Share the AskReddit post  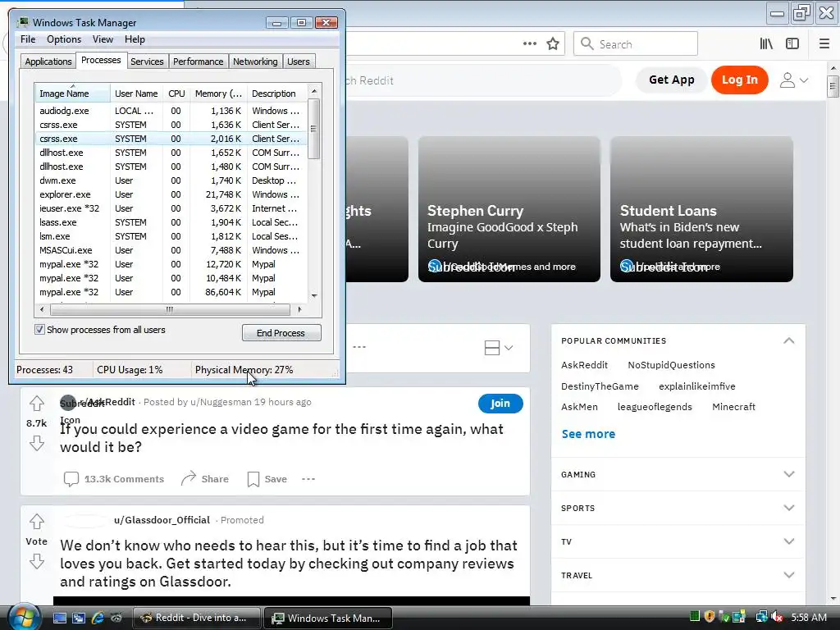[x=204, y=478]
